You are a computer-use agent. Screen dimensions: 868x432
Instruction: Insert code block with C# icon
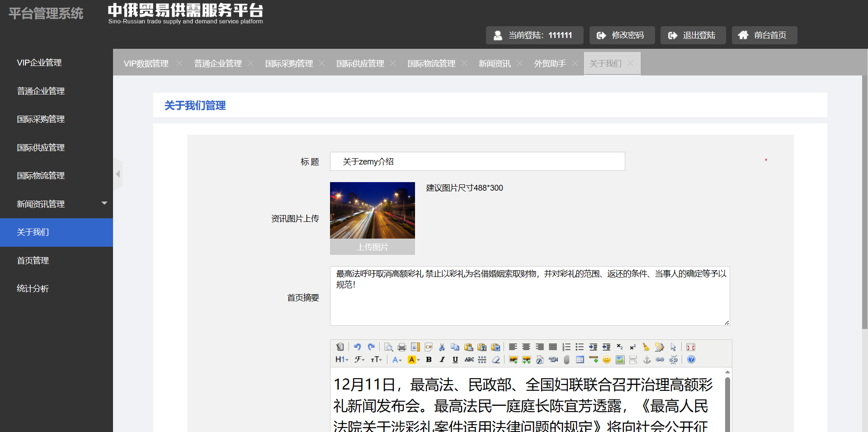click(x=429, y=347)
